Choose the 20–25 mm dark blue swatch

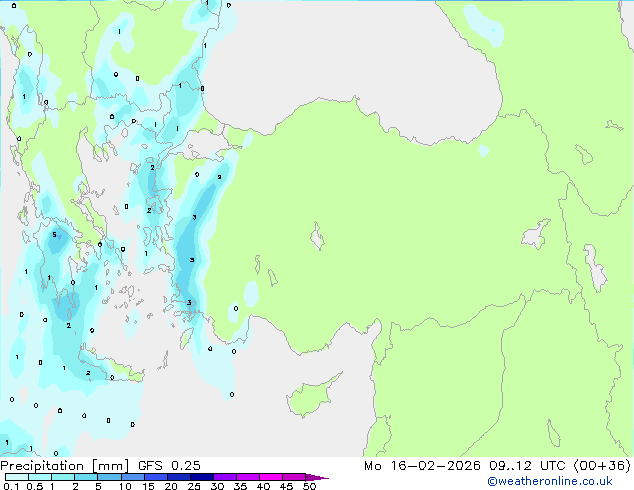(x=178, y=477)
